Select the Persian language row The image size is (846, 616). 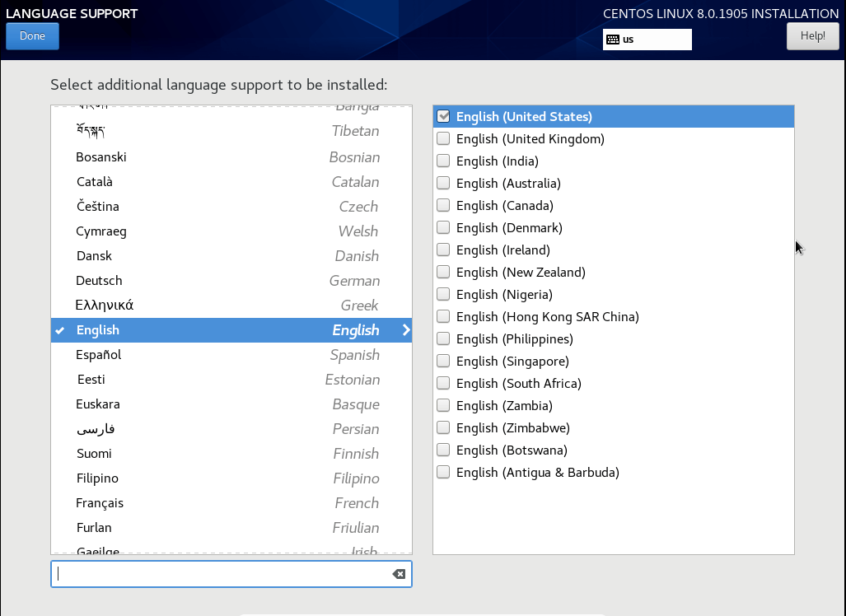231,429
